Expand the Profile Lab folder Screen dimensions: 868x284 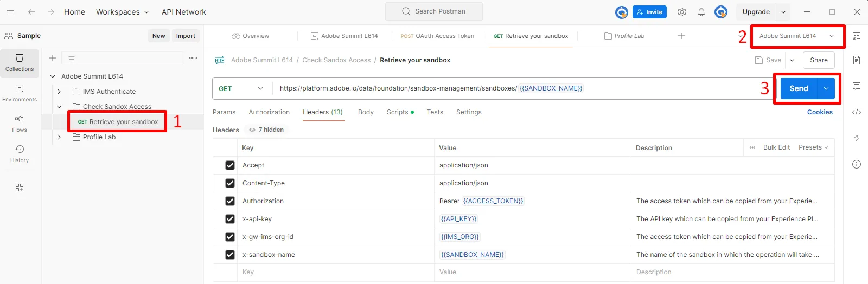[59, 137]
